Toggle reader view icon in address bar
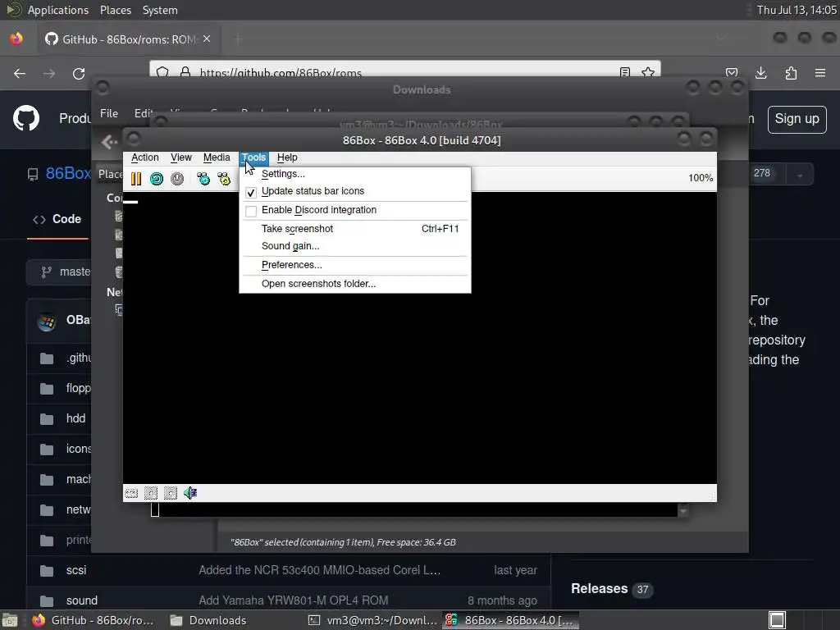 624,72
